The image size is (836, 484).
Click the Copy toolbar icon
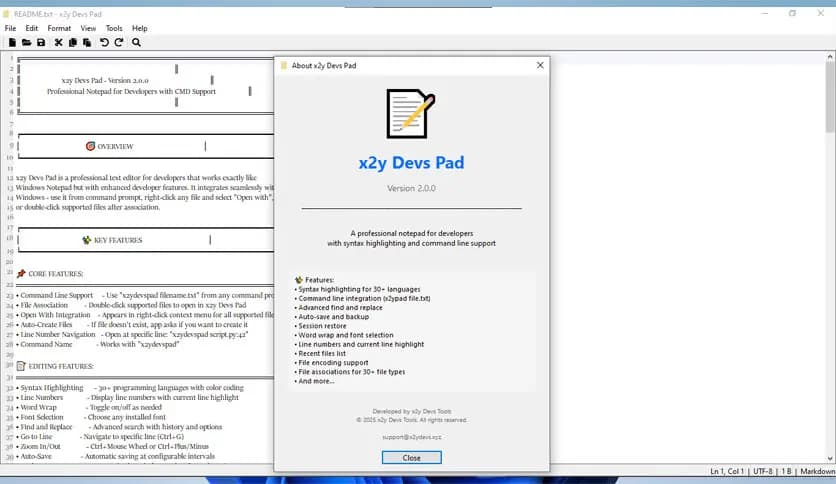[73, 42]
